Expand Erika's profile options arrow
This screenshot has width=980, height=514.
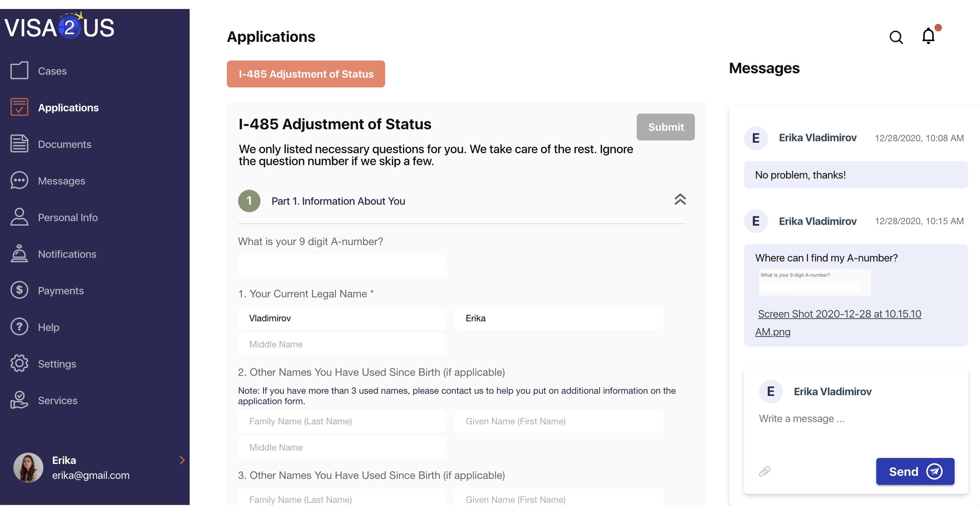(x=182, y=460)
